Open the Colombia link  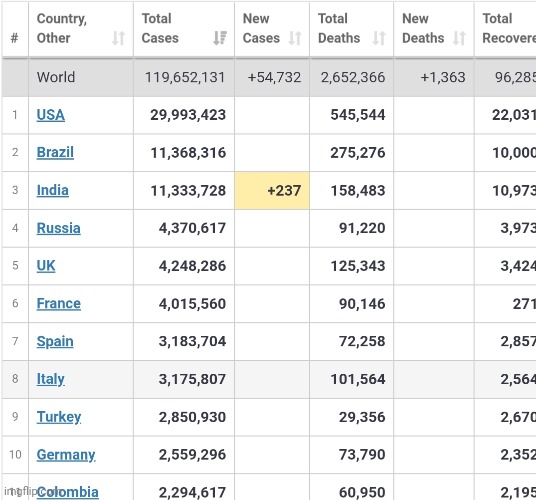68,492
